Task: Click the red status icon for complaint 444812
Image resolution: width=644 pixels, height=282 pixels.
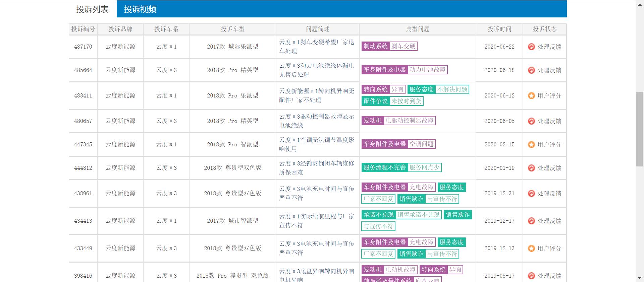Action: (531, 168)
